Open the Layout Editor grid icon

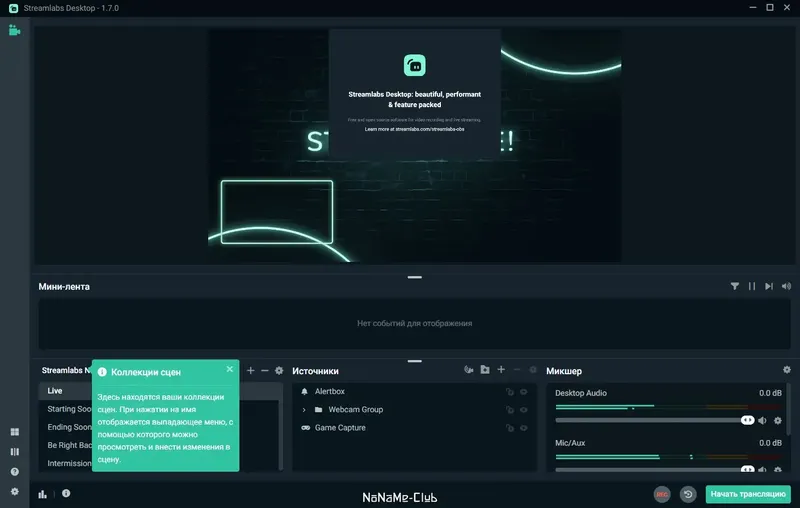[x=15, y=432]
